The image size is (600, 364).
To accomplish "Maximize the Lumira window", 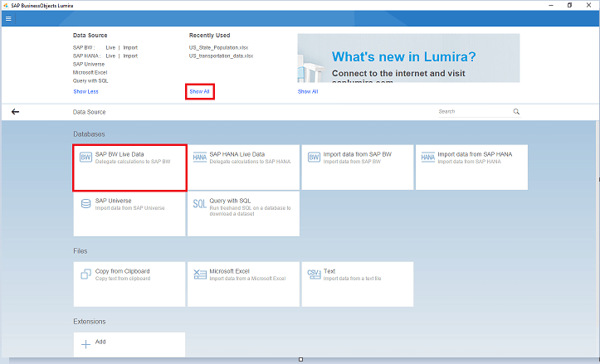I will (570, 5).
